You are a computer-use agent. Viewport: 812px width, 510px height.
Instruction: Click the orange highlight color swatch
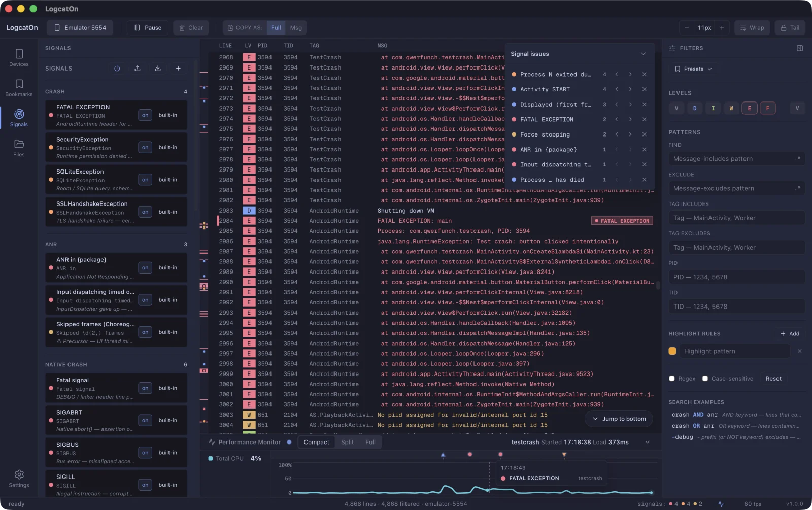click(x=672, y=351)
